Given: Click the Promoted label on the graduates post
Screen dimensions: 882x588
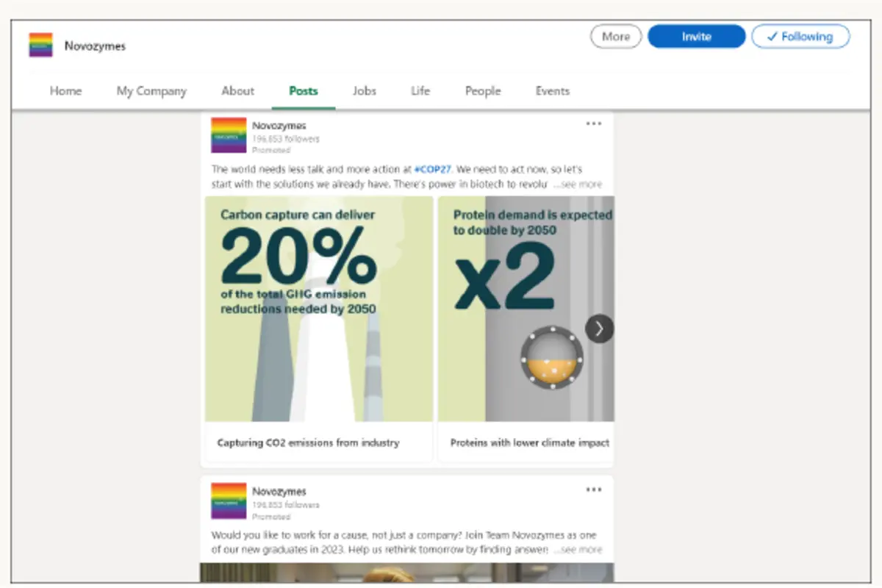Looking at the screenshot, I should [x=271, y=517].
